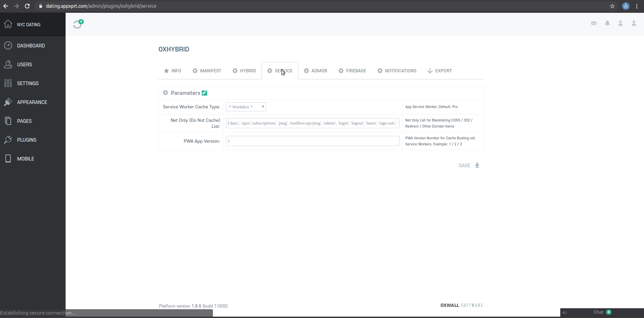The image size is (644, 318).
Task: Switch to the Manifest tab
Action: point(206,71)
